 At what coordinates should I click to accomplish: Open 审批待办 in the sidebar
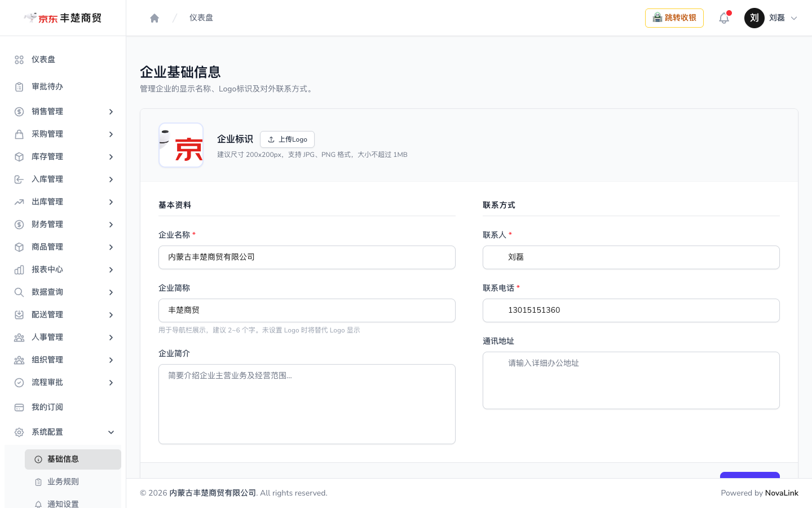pos(63,87)
